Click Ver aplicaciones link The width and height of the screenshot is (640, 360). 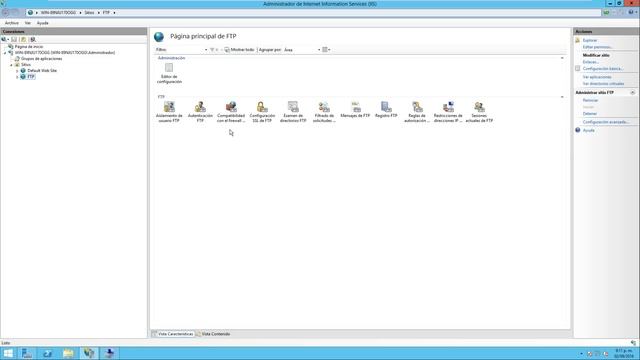tap(597, 77)
